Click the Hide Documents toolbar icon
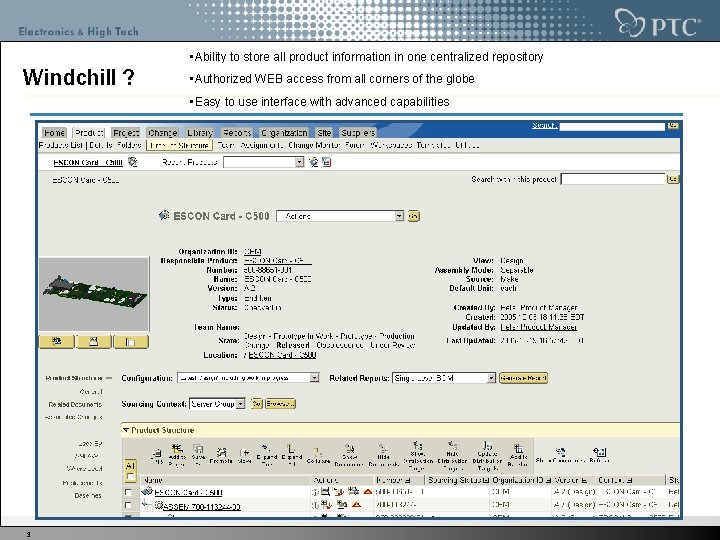Screen dimensions: 720x540 383,455
